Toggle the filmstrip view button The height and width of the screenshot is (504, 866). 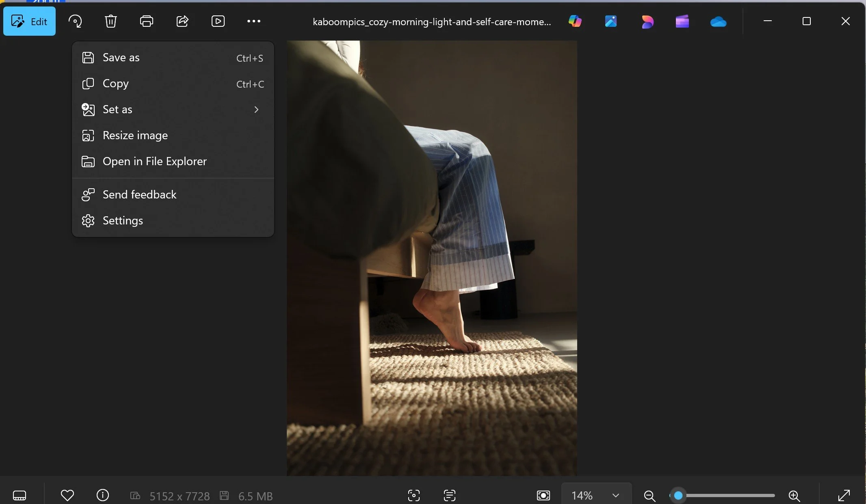[x=19, y=495]
